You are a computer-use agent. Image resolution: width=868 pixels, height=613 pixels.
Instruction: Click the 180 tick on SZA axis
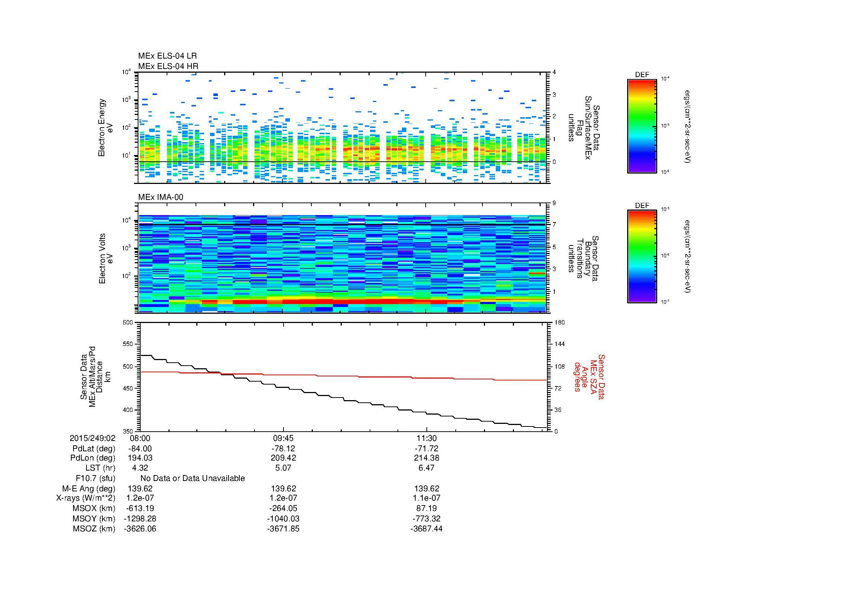[x=559, y=322]
